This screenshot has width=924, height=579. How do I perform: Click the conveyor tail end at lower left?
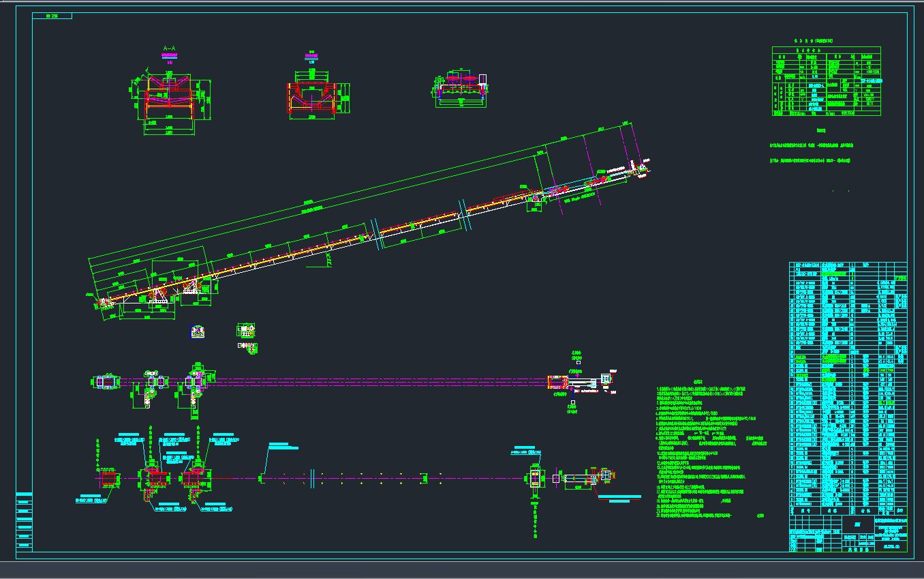[x=102, y=301]
